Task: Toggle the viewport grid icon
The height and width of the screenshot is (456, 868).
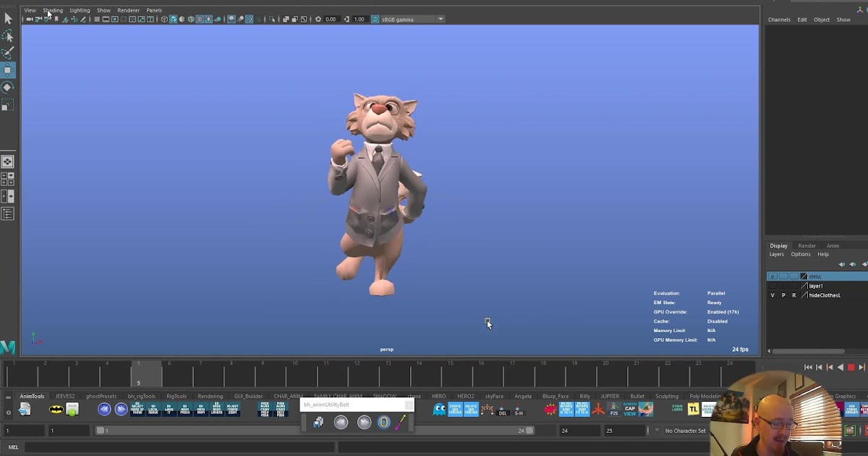Action: click(x=97, y=19)
